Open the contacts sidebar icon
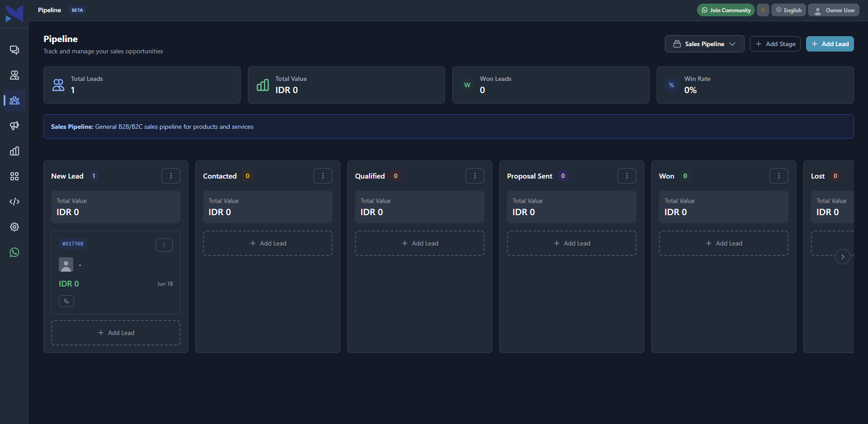Screen dimensions: 868x424 click(x=14, y=75)
